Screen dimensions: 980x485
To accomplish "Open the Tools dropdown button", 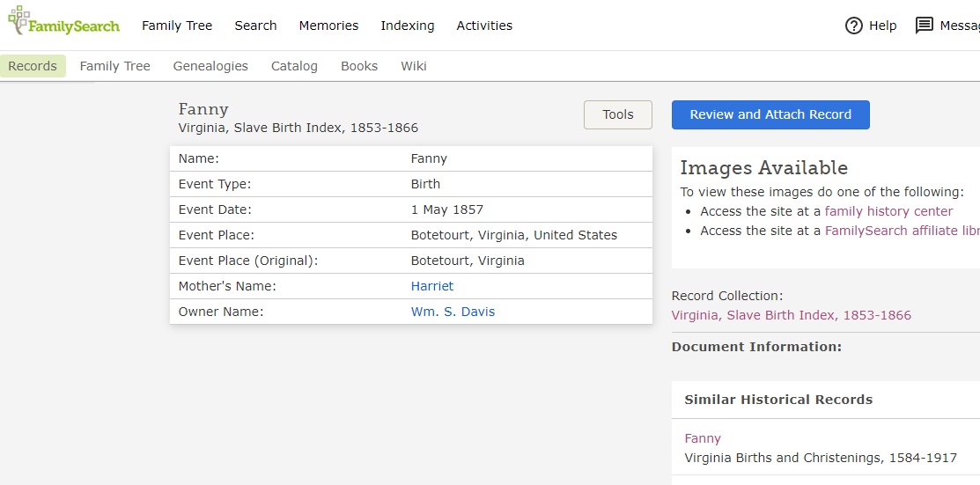I will pyautogui.click(x=617, y=114).
